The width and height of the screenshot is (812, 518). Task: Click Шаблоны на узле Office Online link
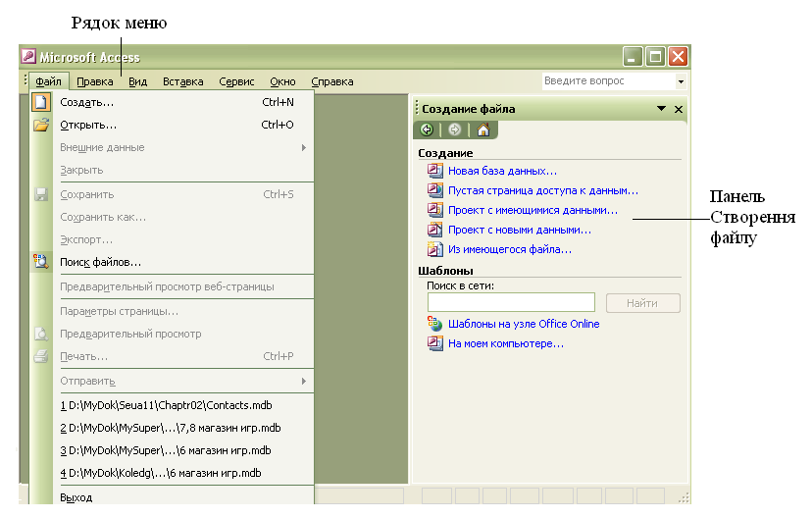(x=524, y=324)
